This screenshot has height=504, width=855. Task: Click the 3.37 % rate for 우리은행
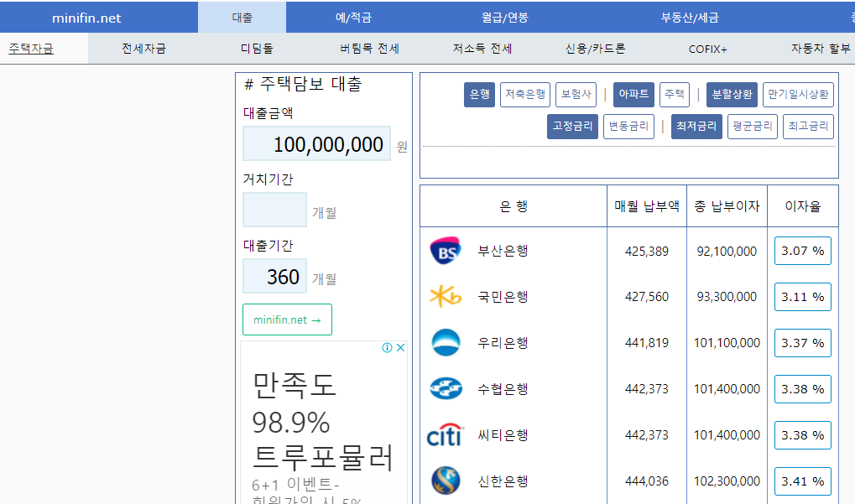click(x=803, y=343)
